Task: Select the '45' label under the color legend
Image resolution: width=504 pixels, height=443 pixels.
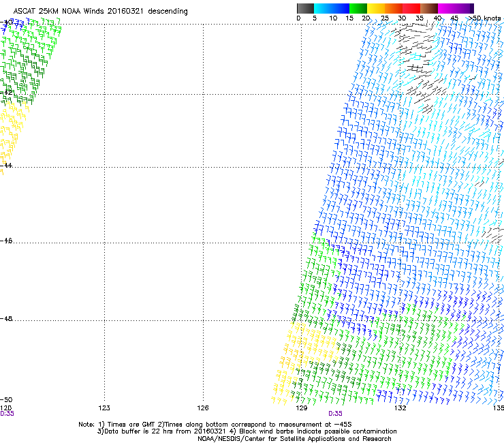Action: point(454,18)
